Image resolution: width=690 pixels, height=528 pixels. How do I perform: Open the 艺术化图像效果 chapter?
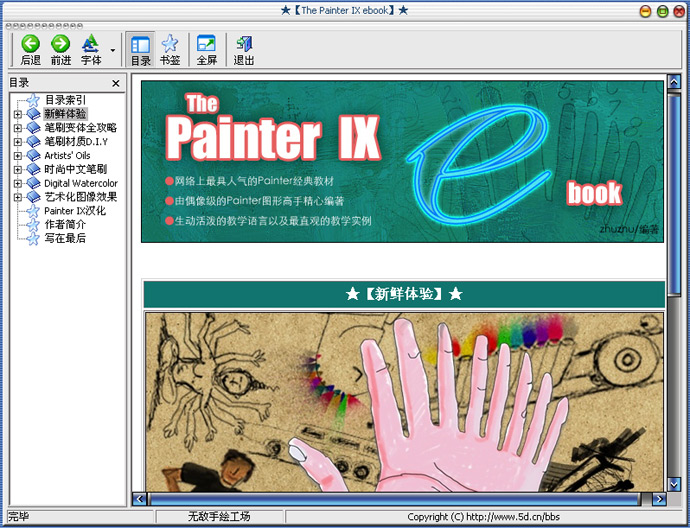[81, 197]
